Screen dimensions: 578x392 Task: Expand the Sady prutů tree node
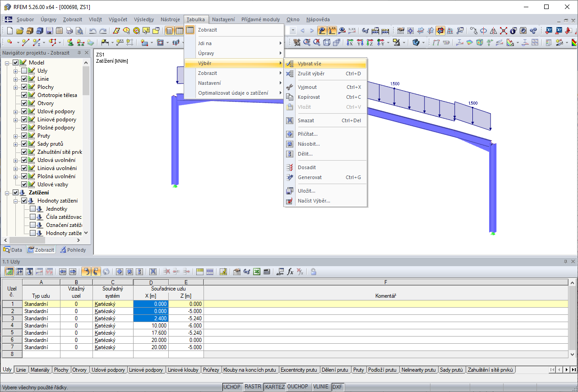pyautogui.click(x=16, y=144)
